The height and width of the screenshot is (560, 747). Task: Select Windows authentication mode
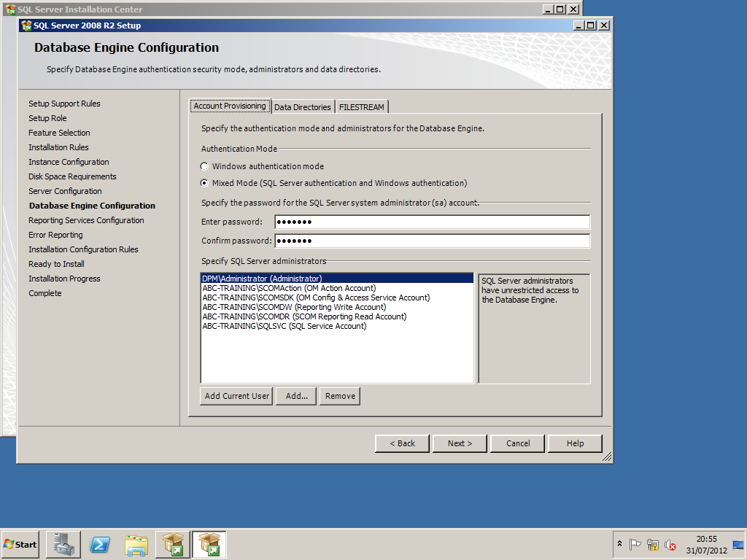click(x=204, y=166)
